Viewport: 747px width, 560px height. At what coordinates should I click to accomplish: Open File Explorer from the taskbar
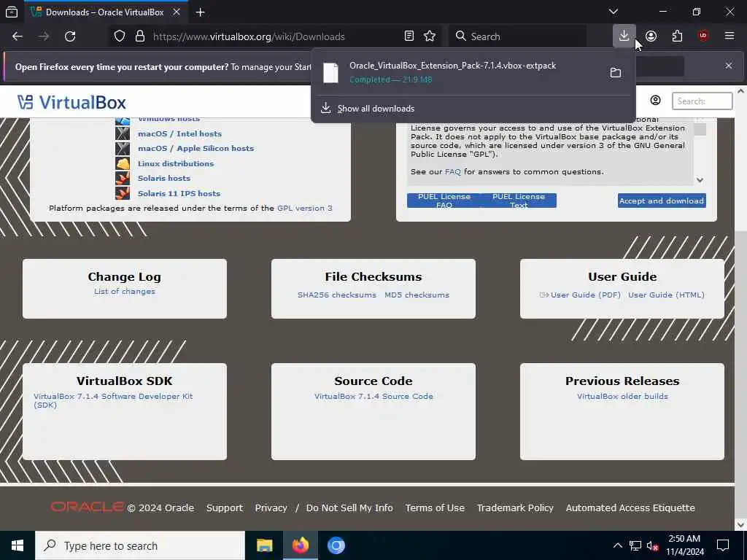coord(264,545)
